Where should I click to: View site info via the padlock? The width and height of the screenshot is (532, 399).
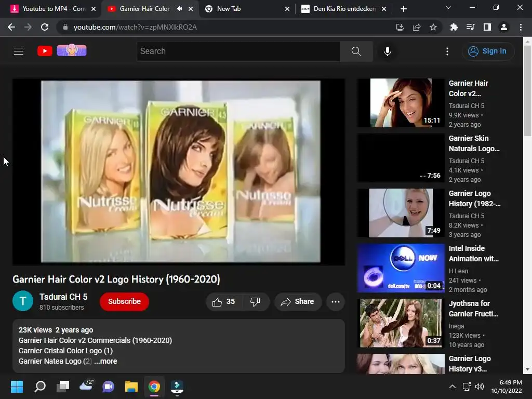pyautogui.click(x=65, y=27)
